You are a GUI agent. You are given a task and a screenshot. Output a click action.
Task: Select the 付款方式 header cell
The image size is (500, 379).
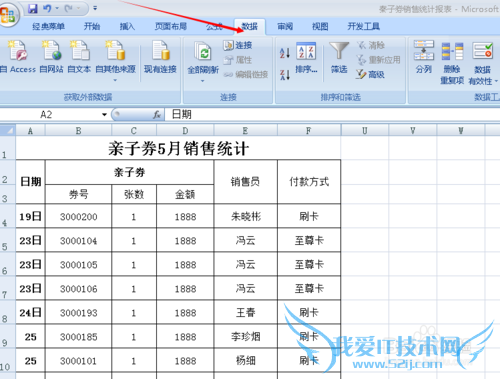point(309,182)
